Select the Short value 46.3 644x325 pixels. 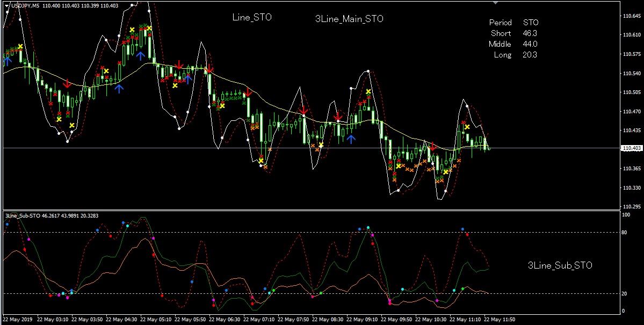530,33
